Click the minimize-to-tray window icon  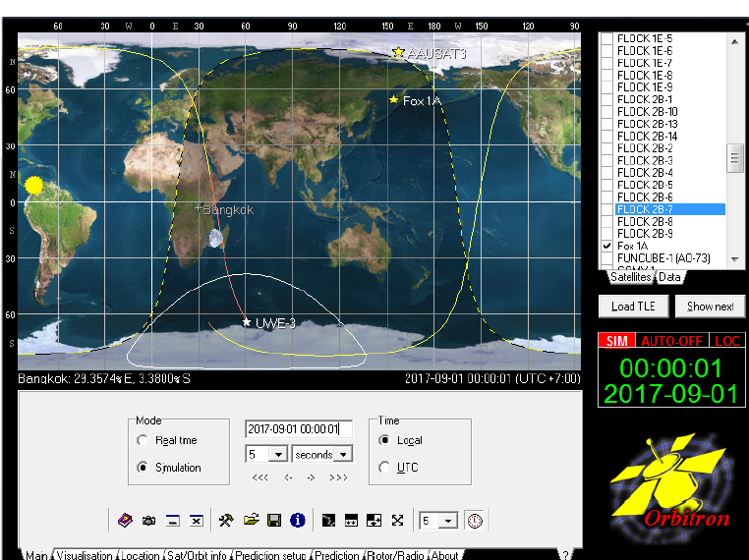[x=172, y=520]
